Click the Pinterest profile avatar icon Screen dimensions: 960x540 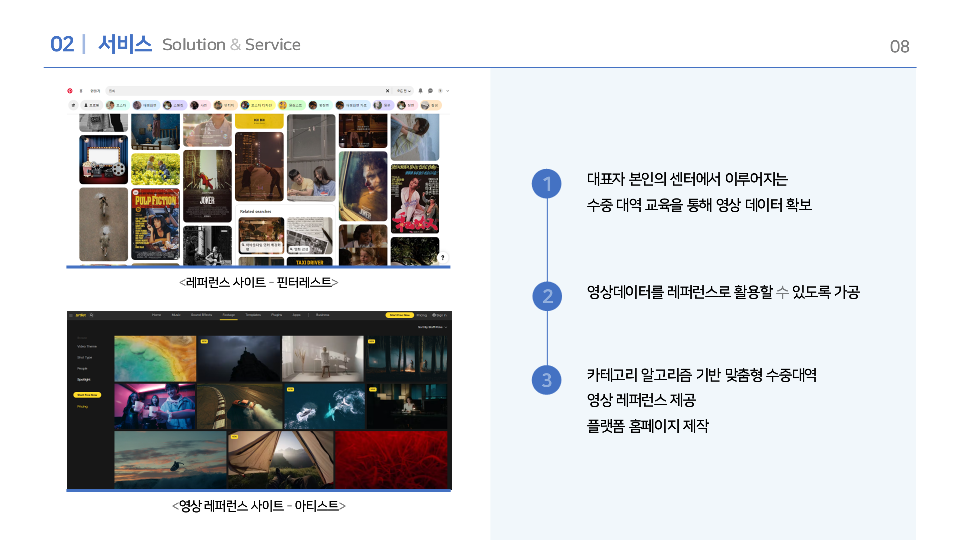[x=440, y=91]
